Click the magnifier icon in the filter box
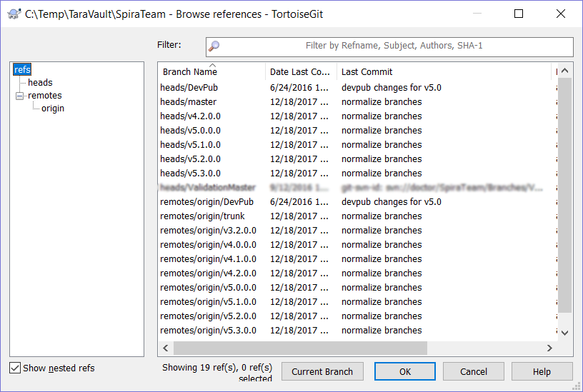The height and width of the screenshot is (392, 583). click(x=214, y=46)
